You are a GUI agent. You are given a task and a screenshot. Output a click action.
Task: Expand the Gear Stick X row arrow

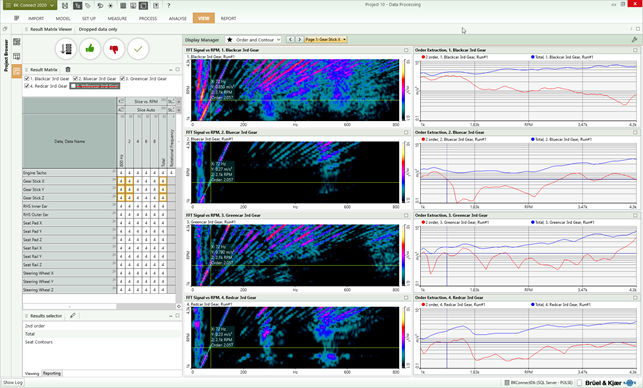[114, 180]
